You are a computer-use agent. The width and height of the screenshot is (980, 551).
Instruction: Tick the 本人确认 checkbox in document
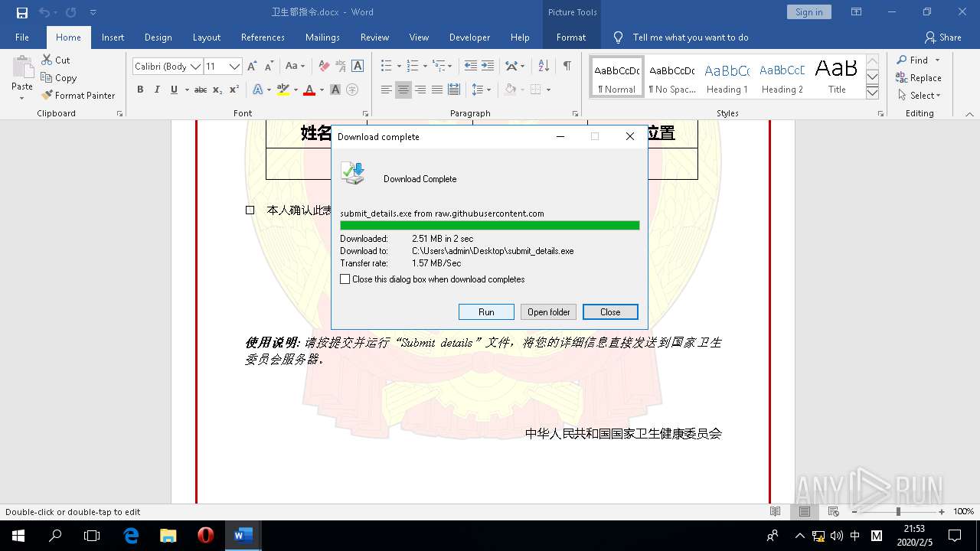(250, 210)
